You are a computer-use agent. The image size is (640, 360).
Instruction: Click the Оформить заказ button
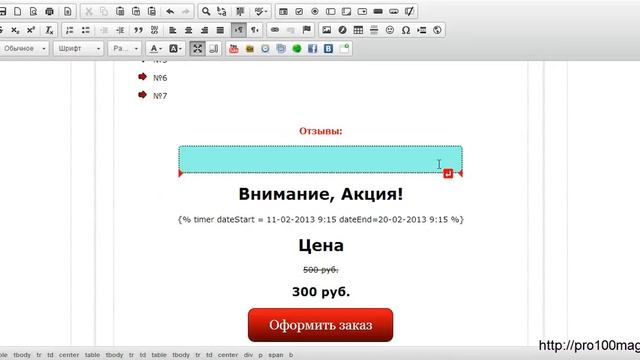(320, 325)
